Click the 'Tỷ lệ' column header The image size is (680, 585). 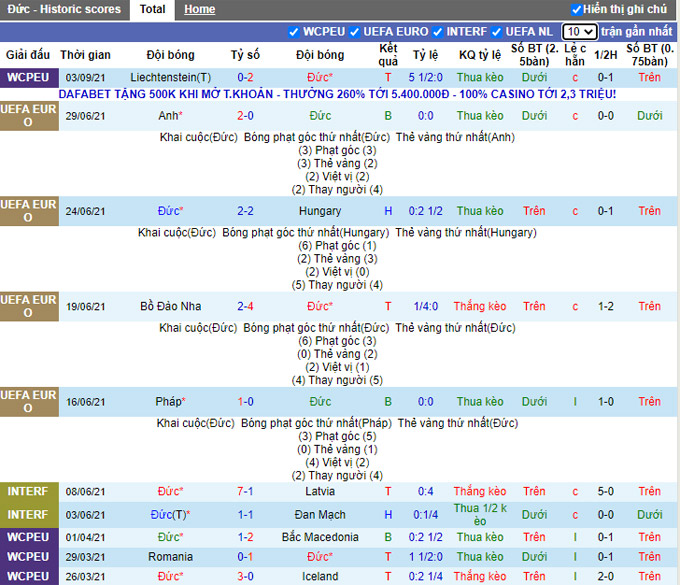[x=426, y=55]
